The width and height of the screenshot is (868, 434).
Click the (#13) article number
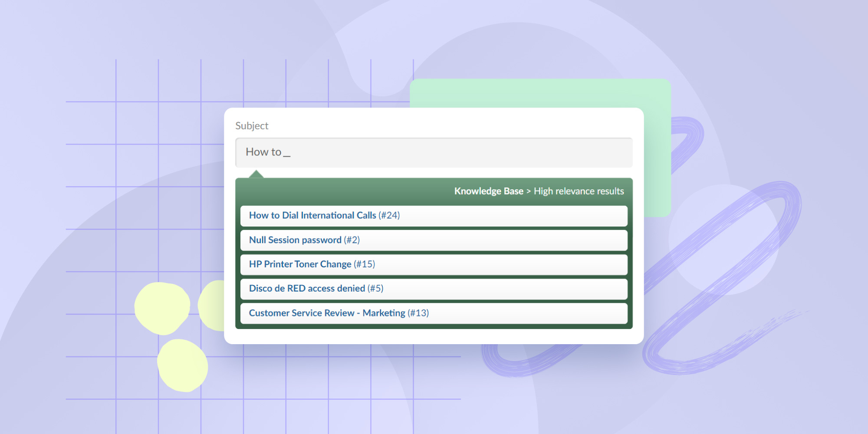point(418,313)
